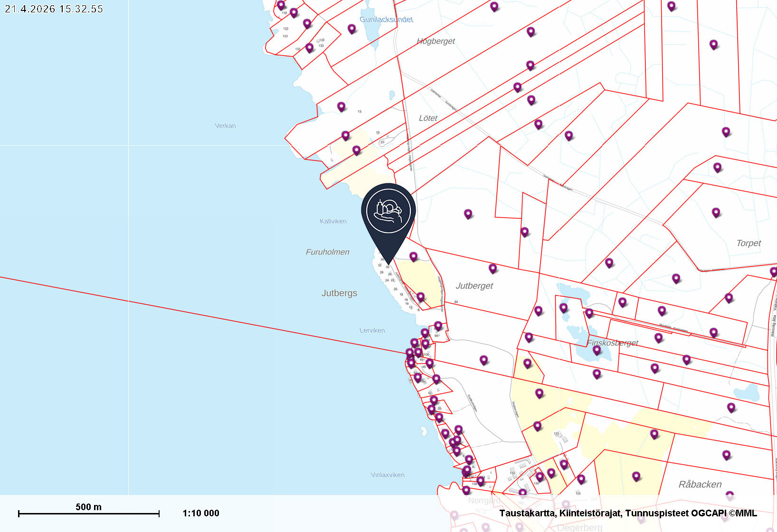This screenshot has width=777, height=532.
Task: Click the Jutbergs place name on the shore
Action: [x=339, y=293]
